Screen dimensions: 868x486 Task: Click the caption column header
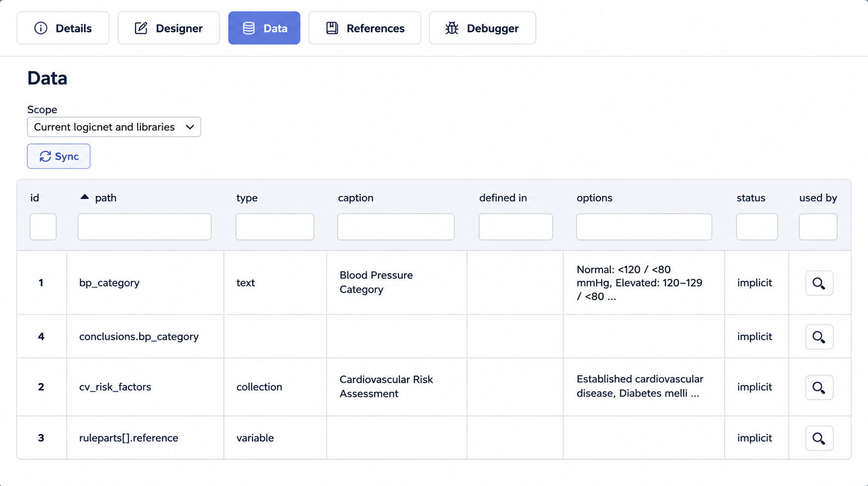(356, 198)
